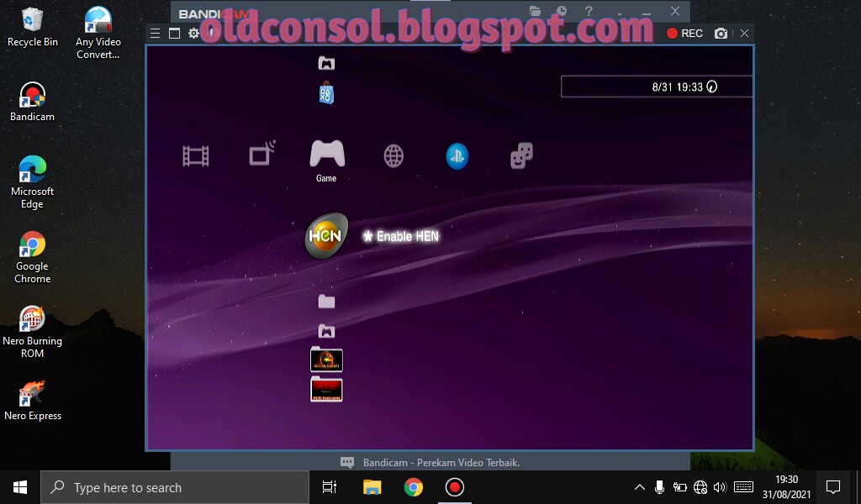Screen dimensions: 861x504
Task: Switch to Bandicam on the taskbar
Action: pos(455,487)
